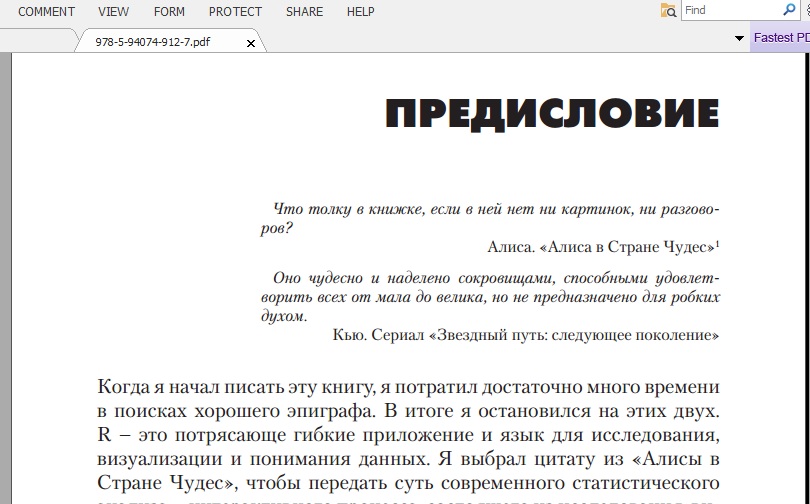Viewport: 810px width, 504px height.
Task: Click the line starting 'в поисках хорошего эпиграфа'
Action: [408, 411]
